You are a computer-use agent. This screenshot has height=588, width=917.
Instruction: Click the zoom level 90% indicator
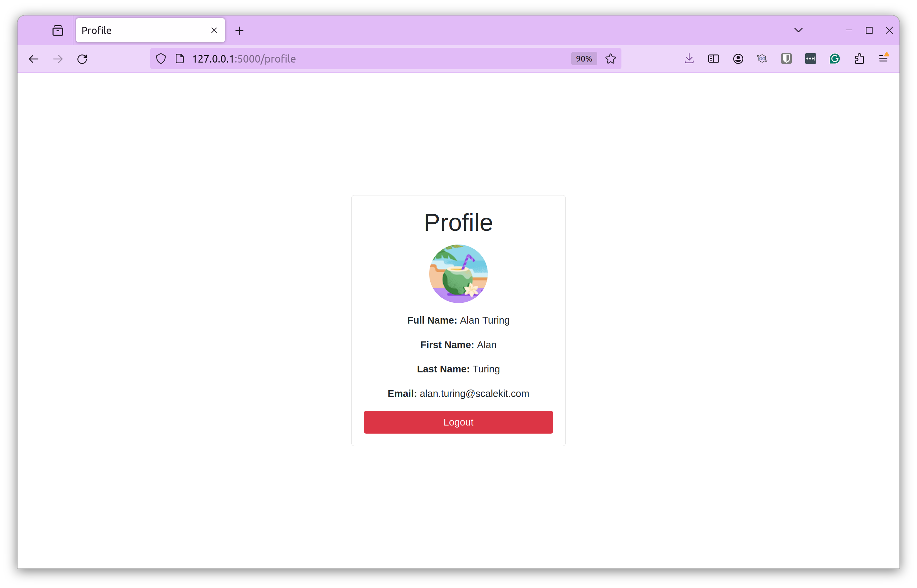[x=583, y=59]
